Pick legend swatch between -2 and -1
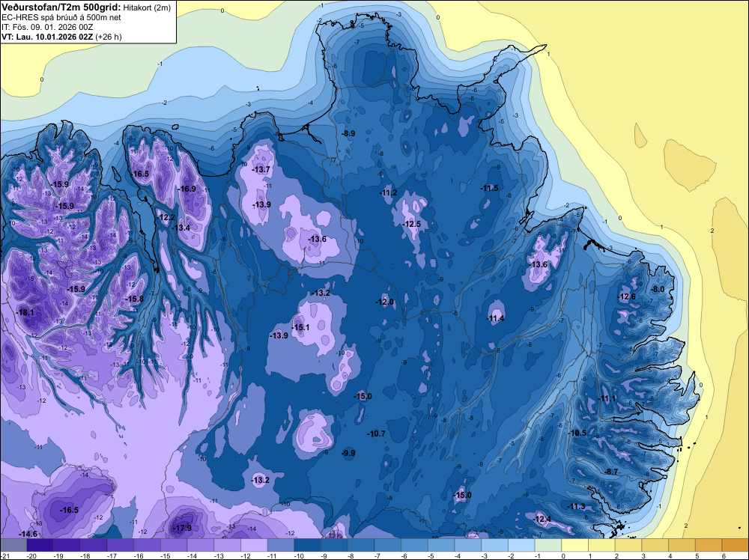 521,545
